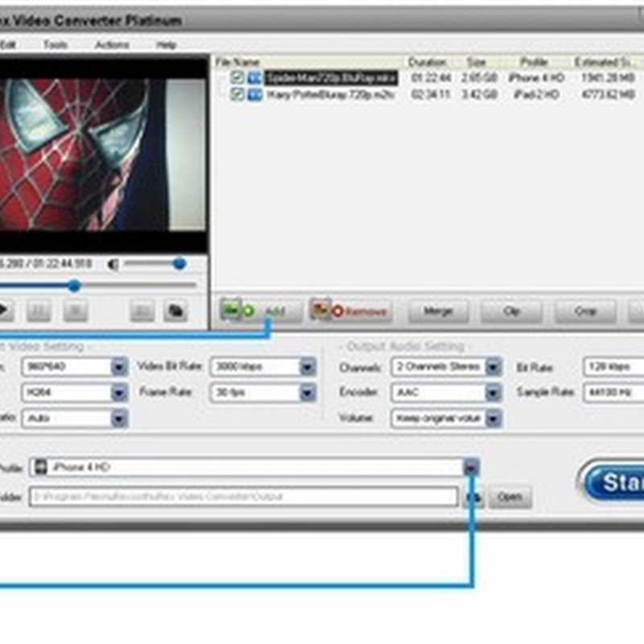The image size is (644, 644).
Task: Click the file type icon of Spider-Man row
Action: coord(254,77)
